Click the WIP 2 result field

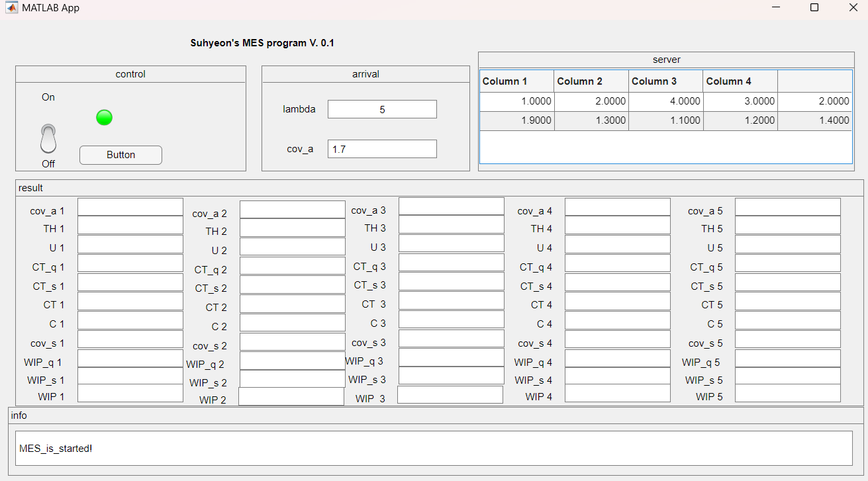291,396
